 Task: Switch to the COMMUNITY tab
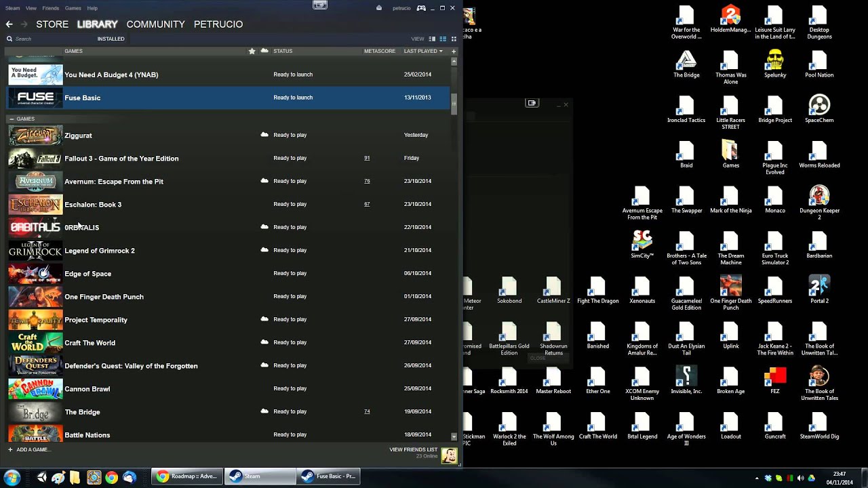tap(155, 24)
